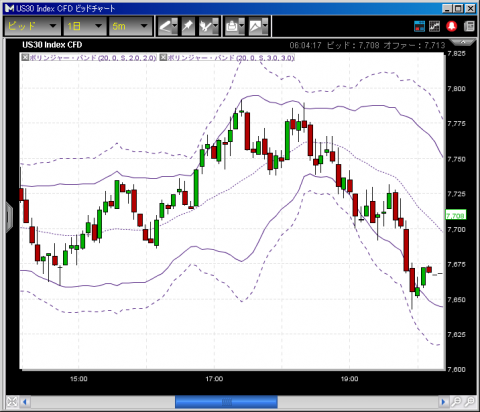Viewport: 480px width, 412px height.
Task: Maximize the chart window
Action: click(459, 8)
